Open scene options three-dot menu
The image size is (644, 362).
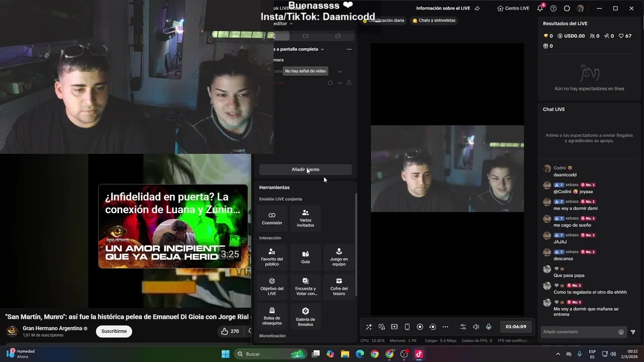click(x=349, y=49)
